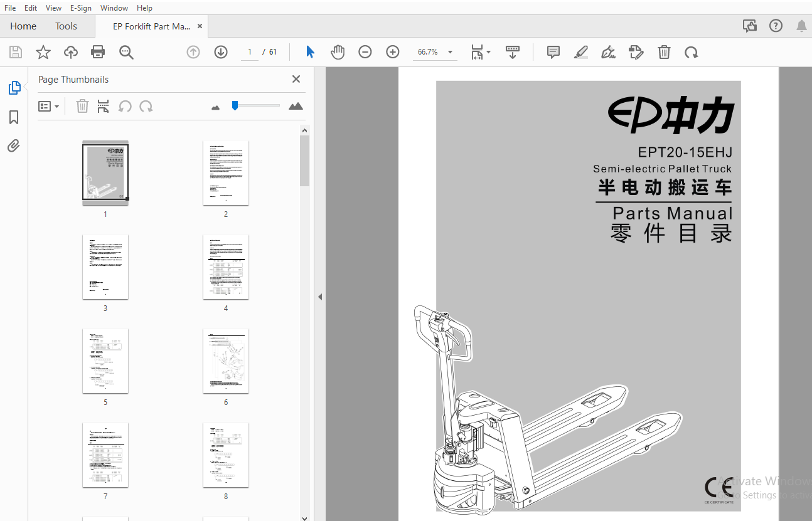812x521 pixels.
Task: Select page 7 thumbnail
Action: click(105, 455)
